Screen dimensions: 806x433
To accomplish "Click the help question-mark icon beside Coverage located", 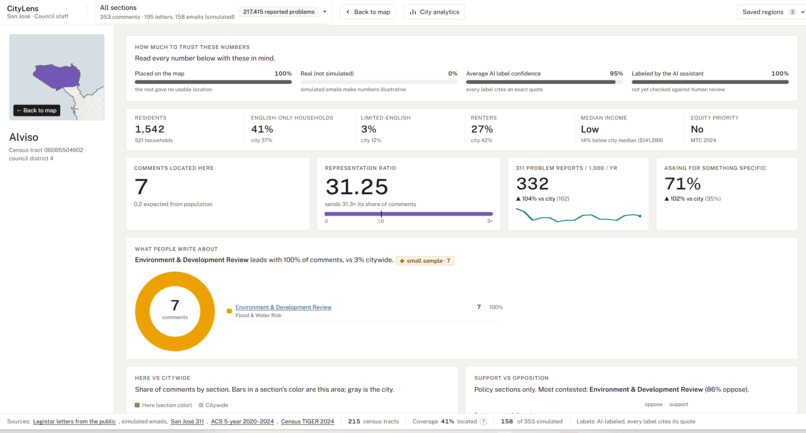I will tap(483, 422).
